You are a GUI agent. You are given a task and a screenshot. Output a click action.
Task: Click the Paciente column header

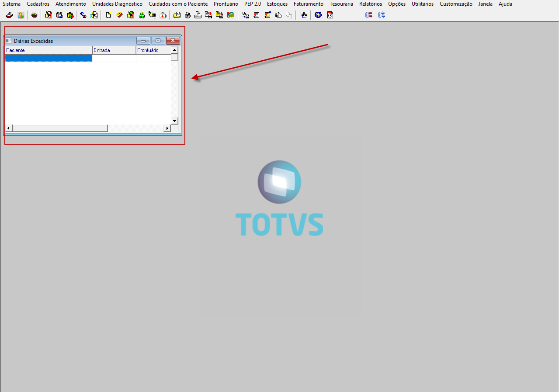[49, 50]
